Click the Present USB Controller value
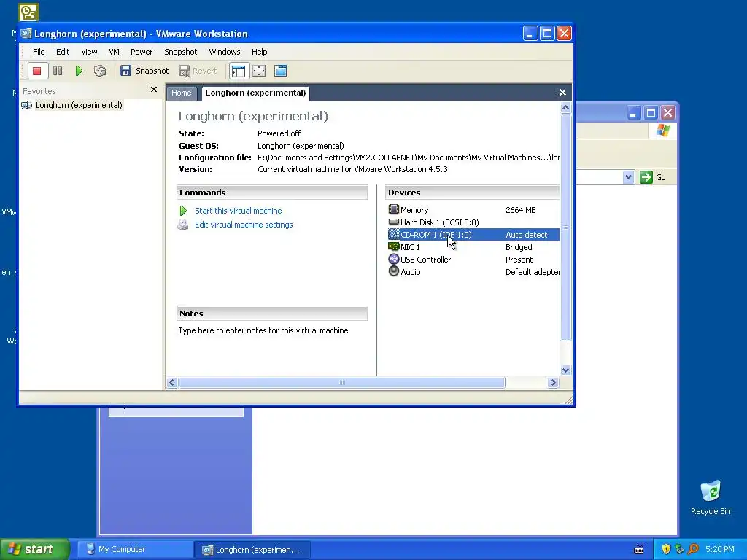Viewport: 747px width, 560px height. [519, 260]
